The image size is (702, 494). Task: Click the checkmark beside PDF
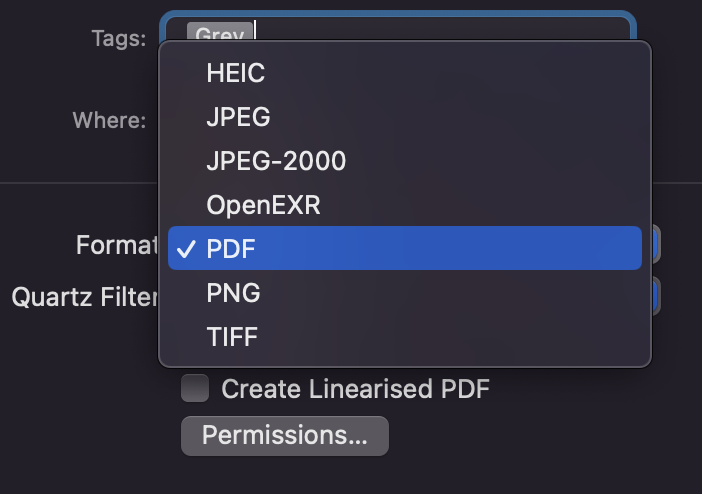[186, 249]
